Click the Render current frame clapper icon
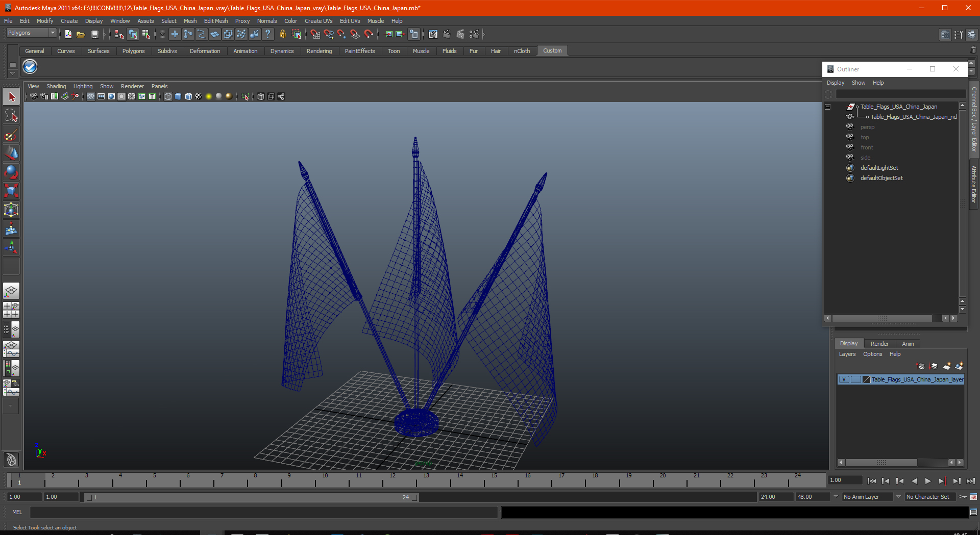Image resolution: width=980 pixels, height=535 pixels. (447, 34)
